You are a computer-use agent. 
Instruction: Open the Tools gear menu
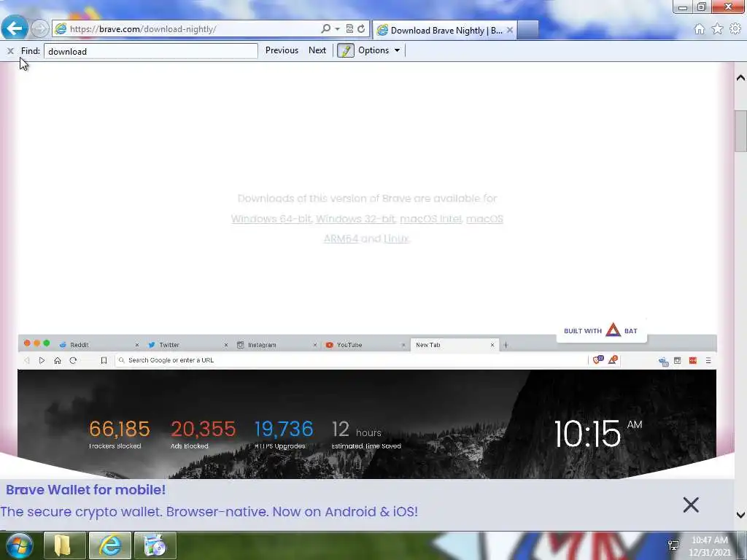pyautogui.click(x=735, y=29)
